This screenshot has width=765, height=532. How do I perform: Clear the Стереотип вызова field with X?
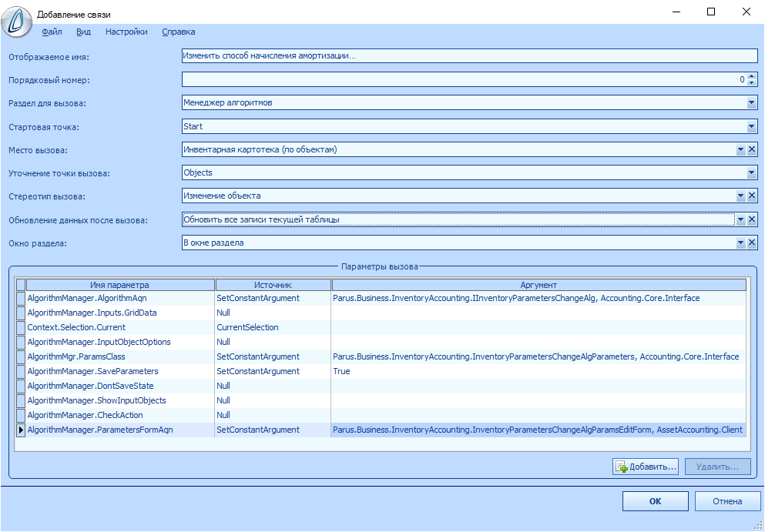tap(752, 196)
